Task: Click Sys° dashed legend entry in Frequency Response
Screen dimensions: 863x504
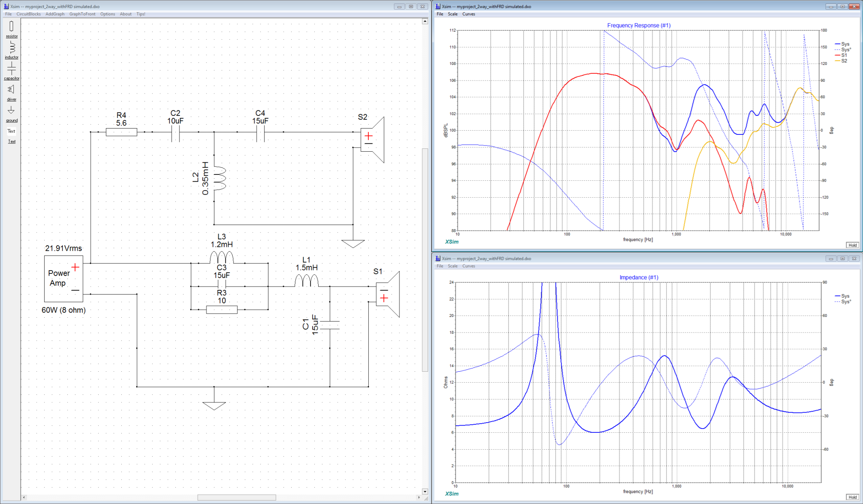Action: tap(843, 49)
